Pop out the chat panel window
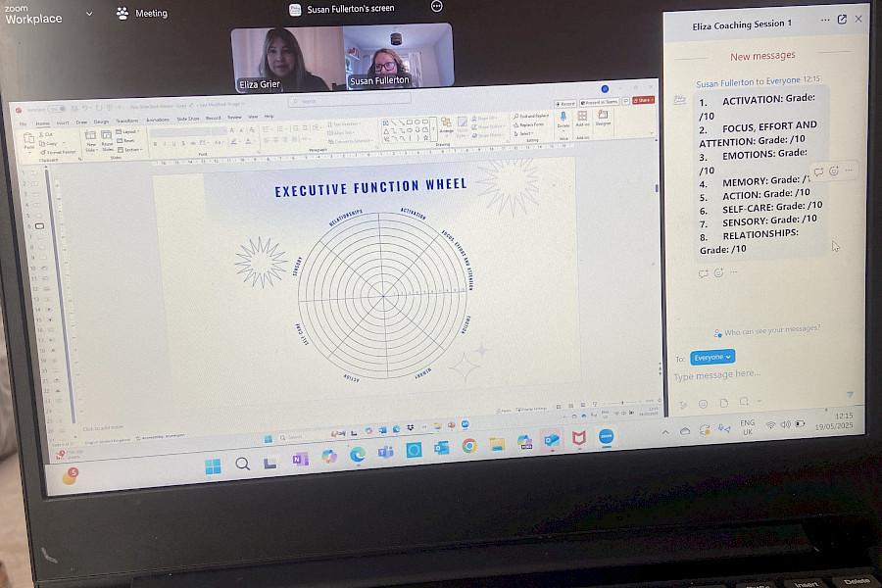 tap(841, 19)
